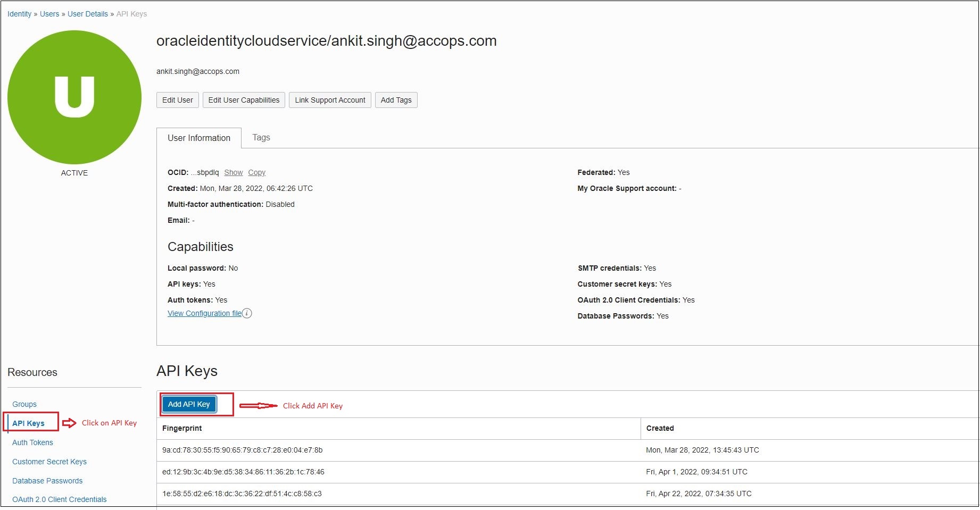980x510 pixels.
Task: Click Edit User Capabilities button
Action: [244, 100]
